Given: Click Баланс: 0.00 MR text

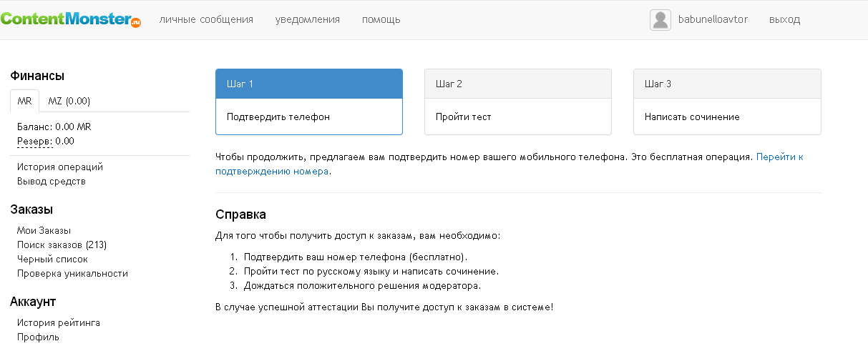Looking at the screenshot, I should [x=54, y=127].
